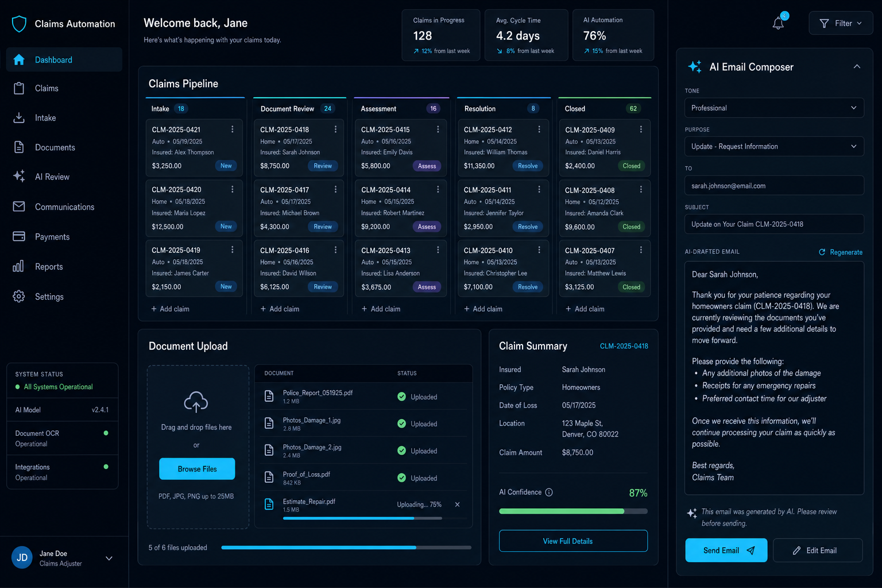Viewport: 882px width, 588px height.
Task: Select the Intake pipeline column header
Action: (x=195, y=109)
